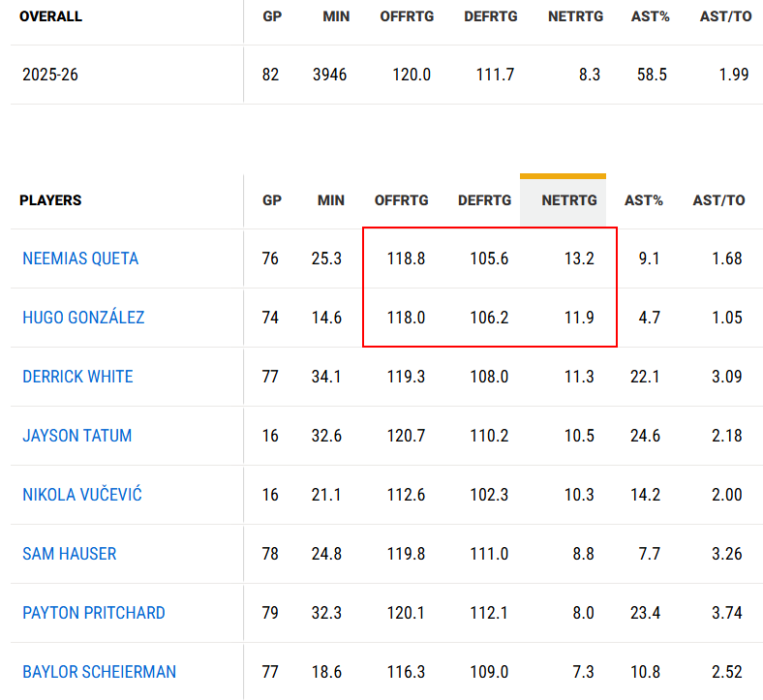Open Hugo González player link

(x=83, y=318)
